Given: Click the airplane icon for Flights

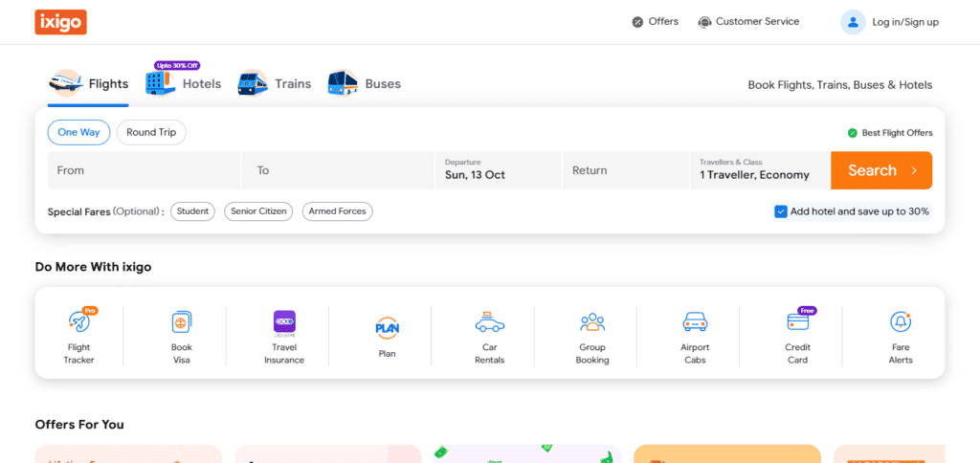Looking at the screenshot, I should pyautogui.click(x=65, y=82).
